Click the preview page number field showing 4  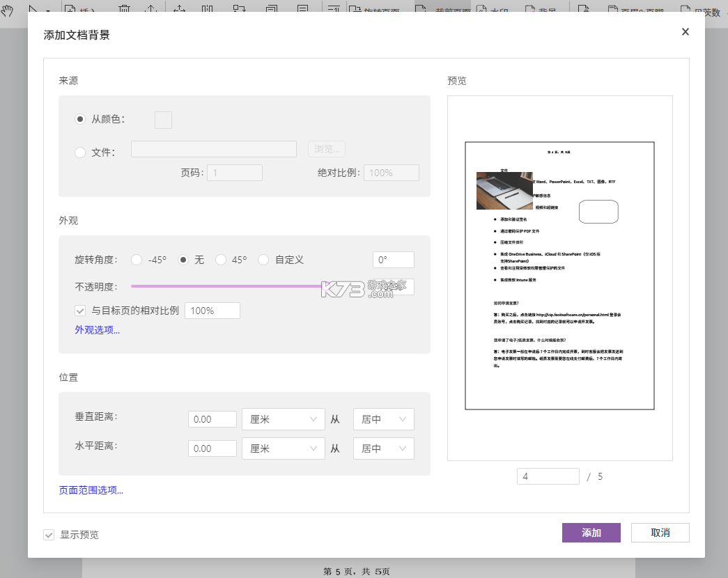pyautogui.click(x=548, y=476)
